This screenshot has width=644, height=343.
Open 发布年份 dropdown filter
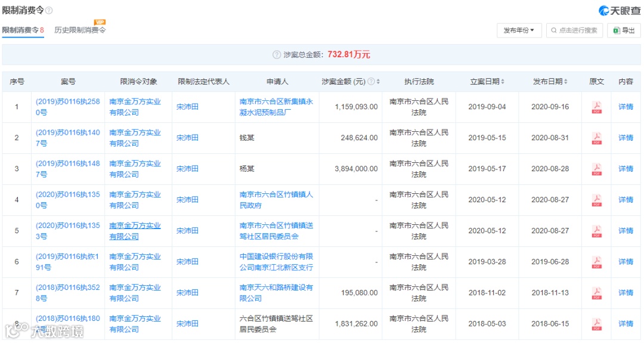(519, 30)
